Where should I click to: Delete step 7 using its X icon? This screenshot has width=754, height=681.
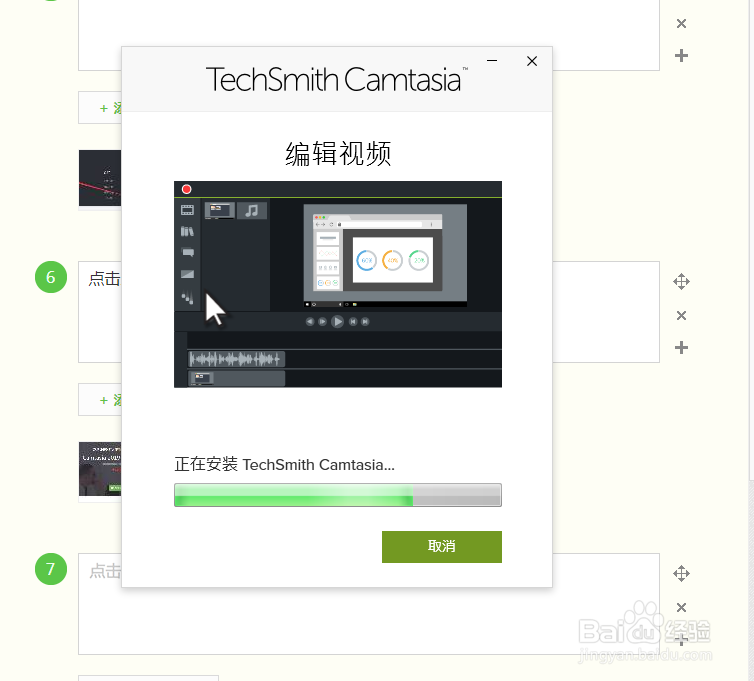click(681, 607)
